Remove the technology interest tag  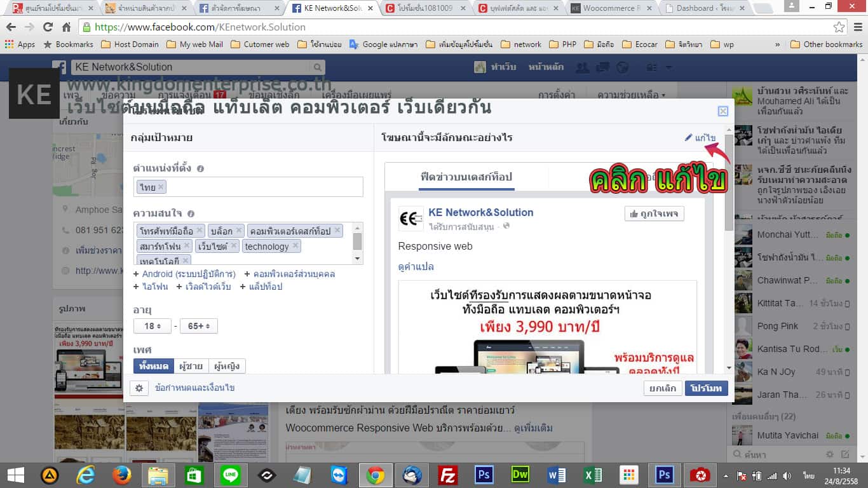295,245
